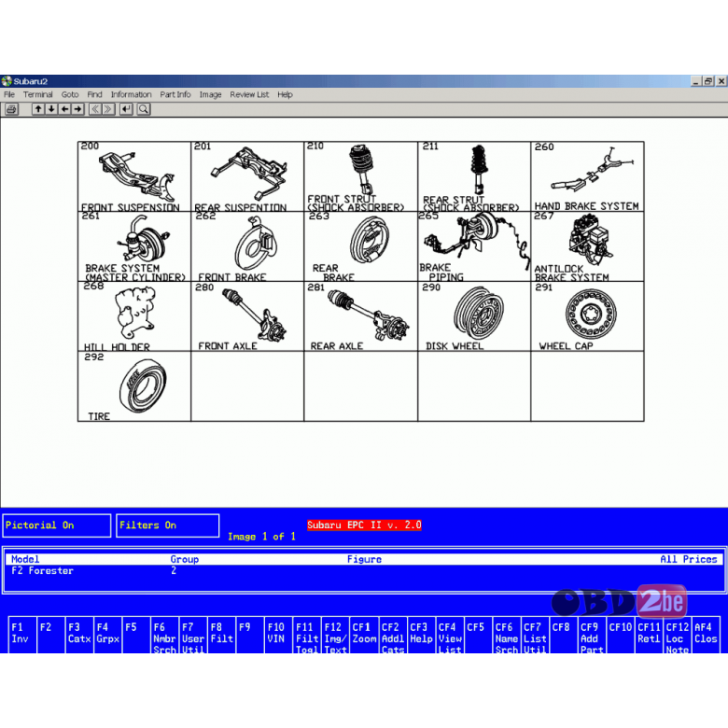Click the magnifying glass search icon

(144, 109)
